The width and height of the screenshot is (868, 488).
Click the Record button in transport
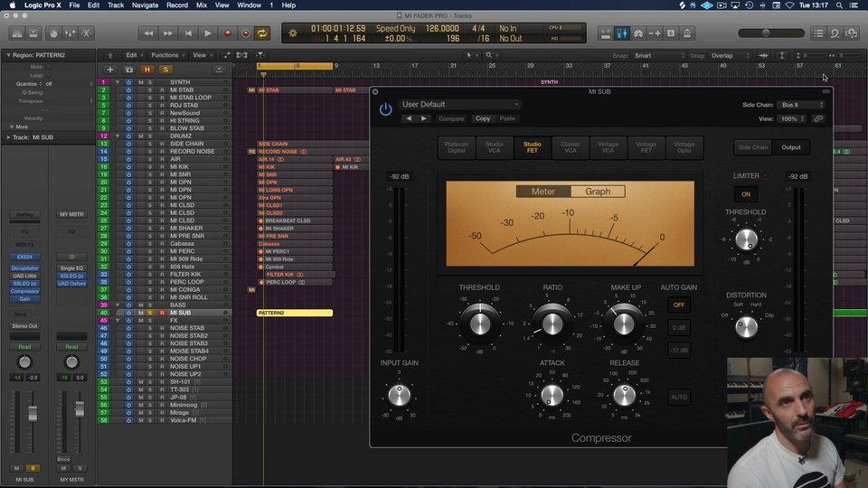click(227, 33)
